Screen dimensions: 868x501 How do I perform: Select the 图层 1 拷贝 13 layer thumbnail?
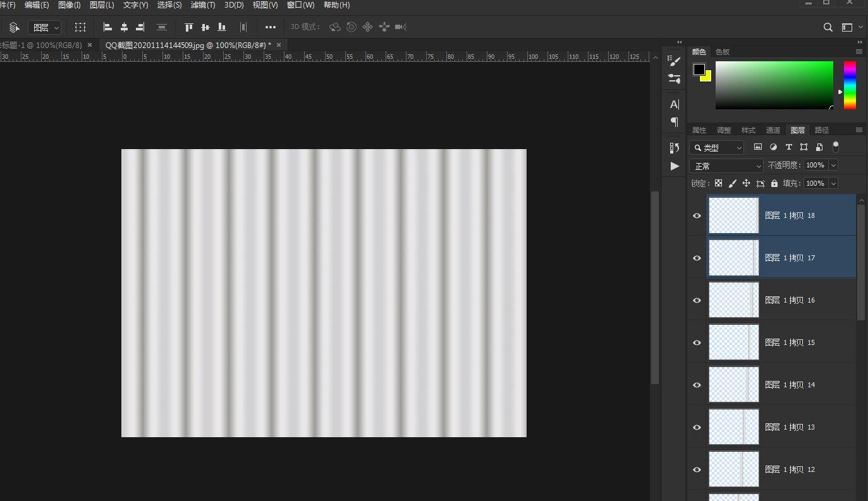tap(733, 427)
